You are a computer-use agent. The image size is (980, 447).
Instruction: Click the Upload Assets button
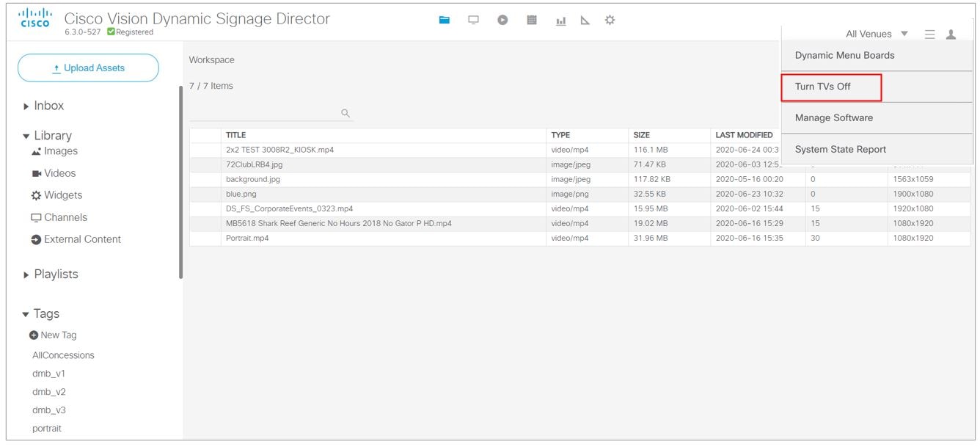point(88,67)
